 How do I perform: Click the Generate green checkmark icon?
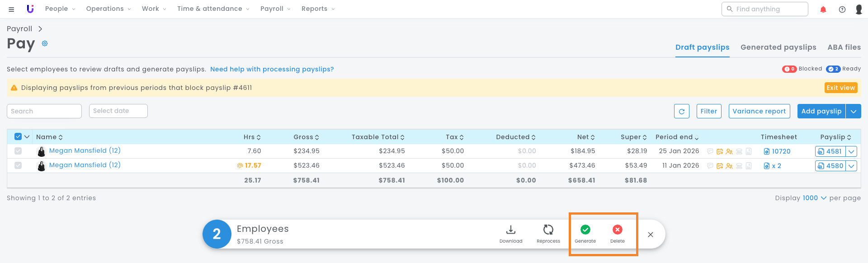585,230
